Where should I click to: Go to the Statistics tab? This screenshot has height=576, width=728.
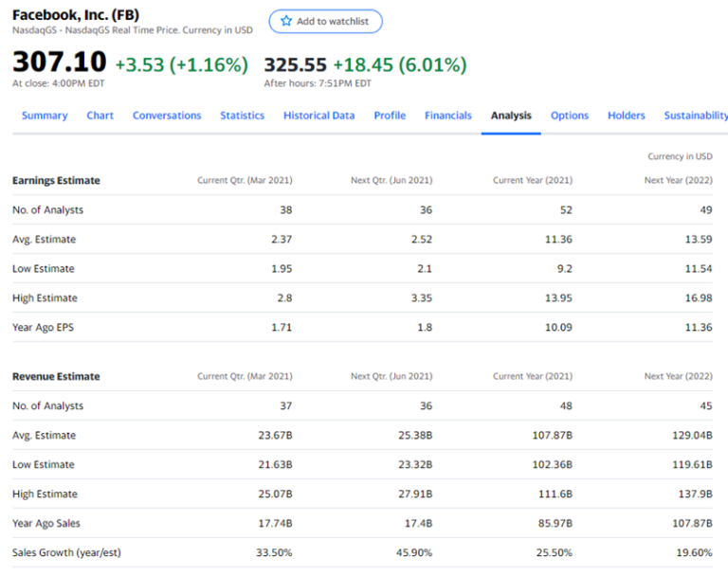click(242, 116)
